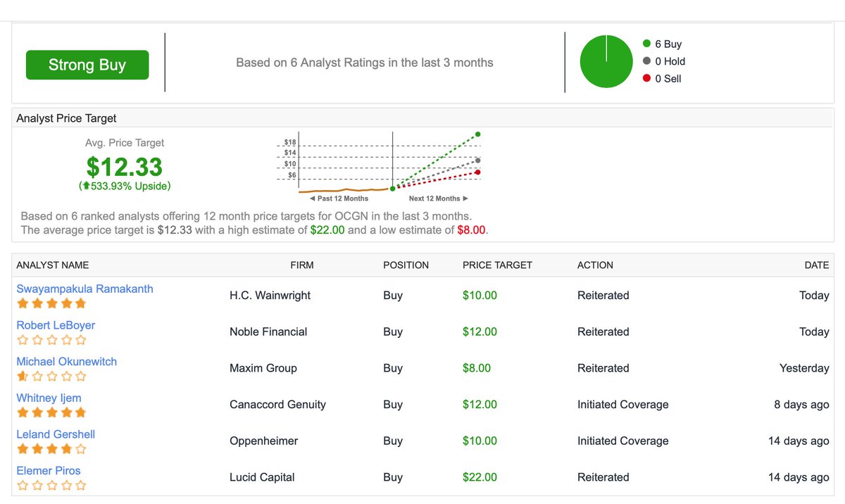Click the empty star rating under Robert LeBoyer
The image size is (845, 504).
[x=51, y=340]
